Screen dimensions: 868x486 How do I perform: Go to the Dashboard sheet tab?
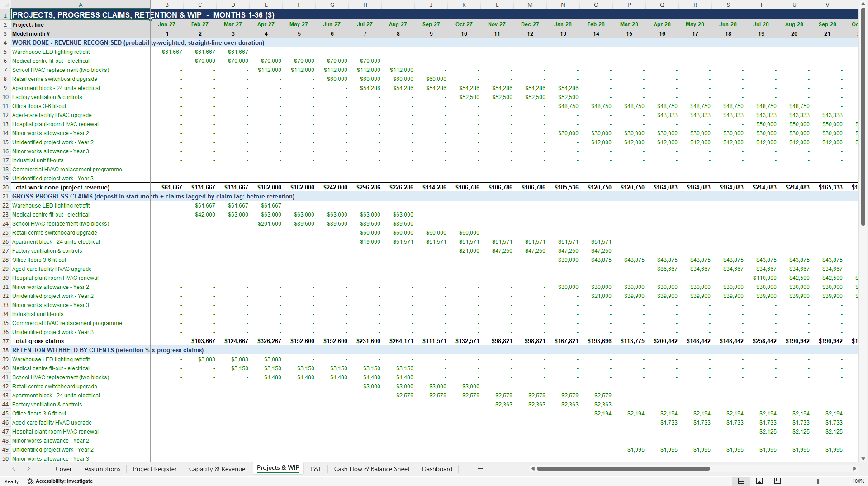(x=437, y=469)
